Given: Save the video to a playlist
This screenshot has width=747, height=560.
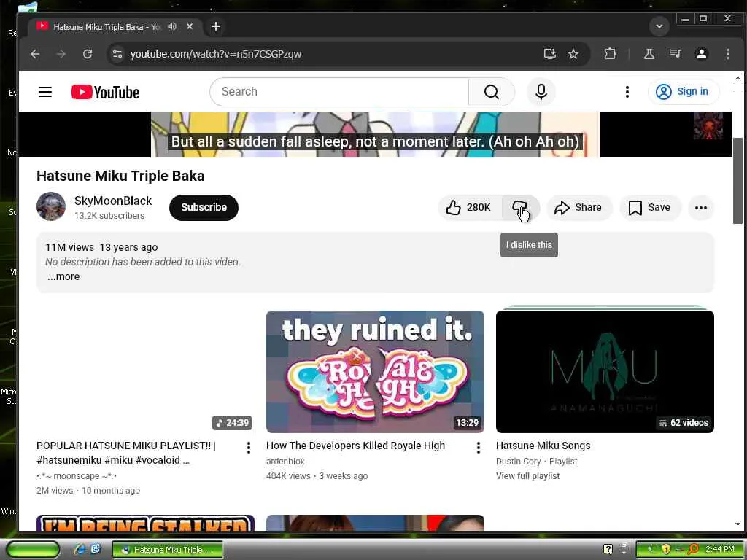Looking at the screenshot, I should tap(650, 207).
